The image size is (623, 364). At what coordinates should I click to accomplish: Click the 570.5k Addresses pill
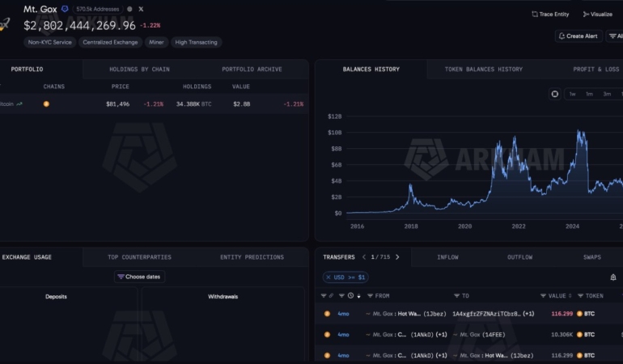click(x=98, y=9)
